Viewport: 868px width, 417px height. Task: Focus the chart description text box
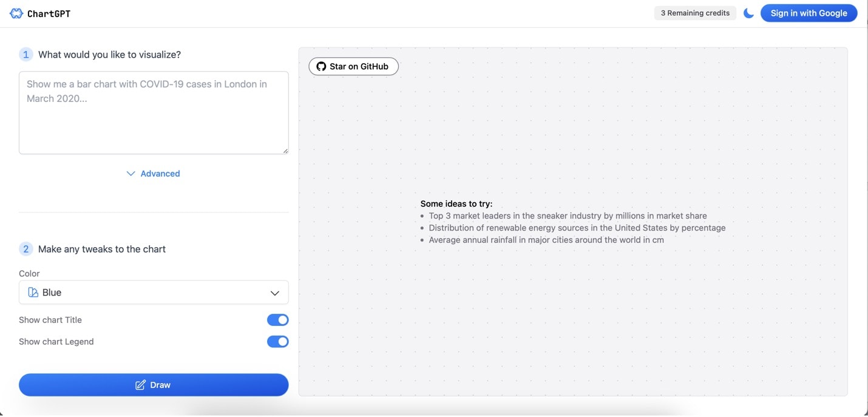pyautogui.click(x=154, y=113)
